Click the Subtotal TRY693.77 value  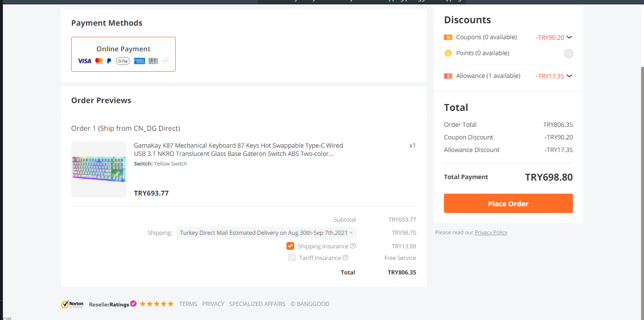coord(402,220)
